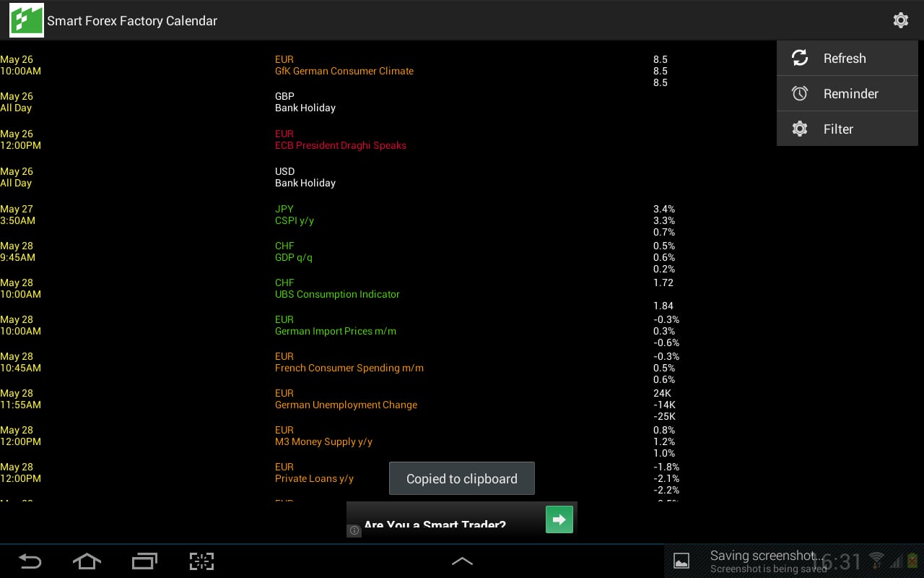Tap the 'May 28 11:55AM' time entry

(x=21, y=399)
